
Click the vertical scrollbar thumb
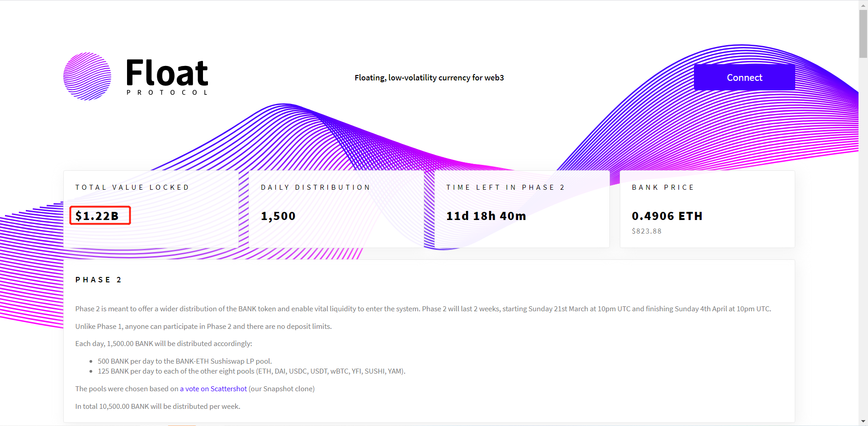863,34
